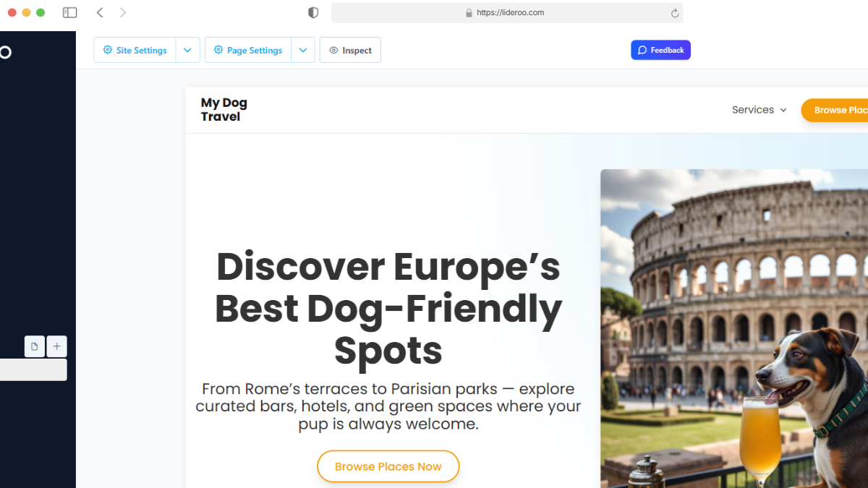Reload the page with refresh icon

[675, 13]
